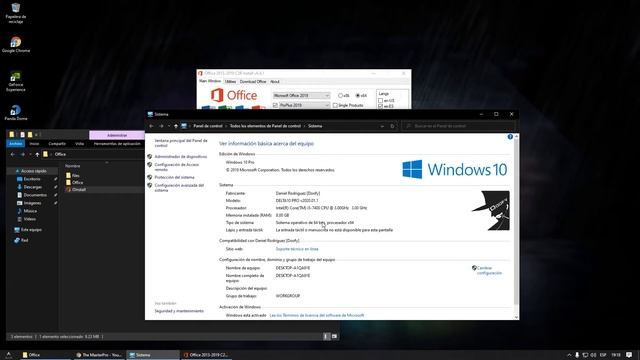Open the Sistema taskbar button
The width and height of the screenshot is (640, 360).
tap(153, 355)
